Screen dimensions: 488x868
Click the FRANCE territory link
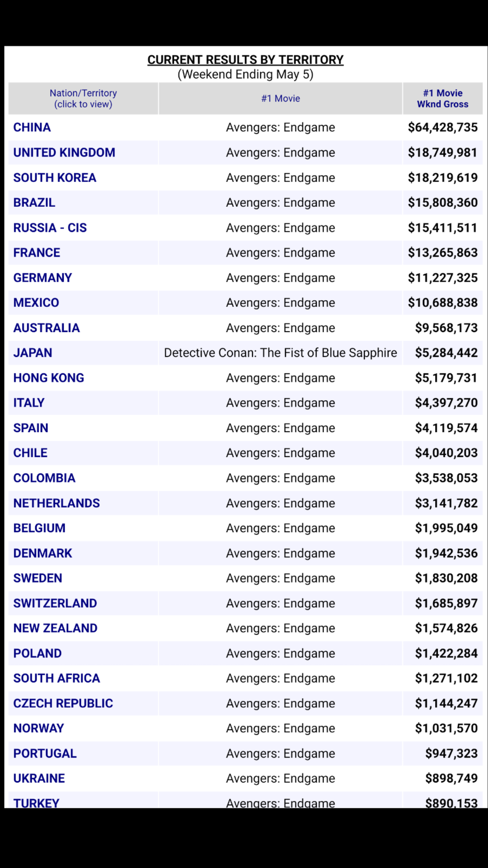[x=37, y=253]
